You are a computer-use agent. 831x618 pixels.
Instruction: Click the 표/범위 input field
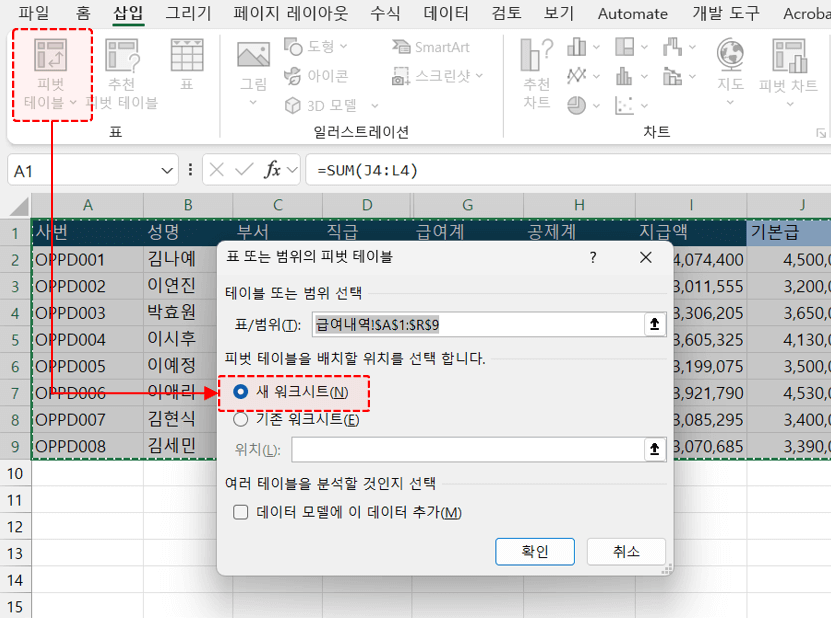[x=478, y=324]
